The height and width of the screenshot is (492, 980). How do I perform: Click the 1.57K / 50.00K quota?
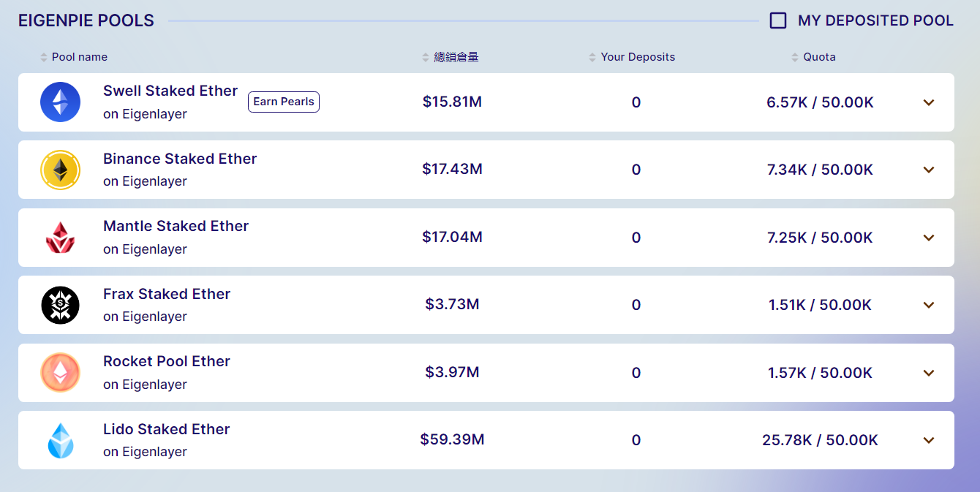pyautogui.click(x=820, y=373)
